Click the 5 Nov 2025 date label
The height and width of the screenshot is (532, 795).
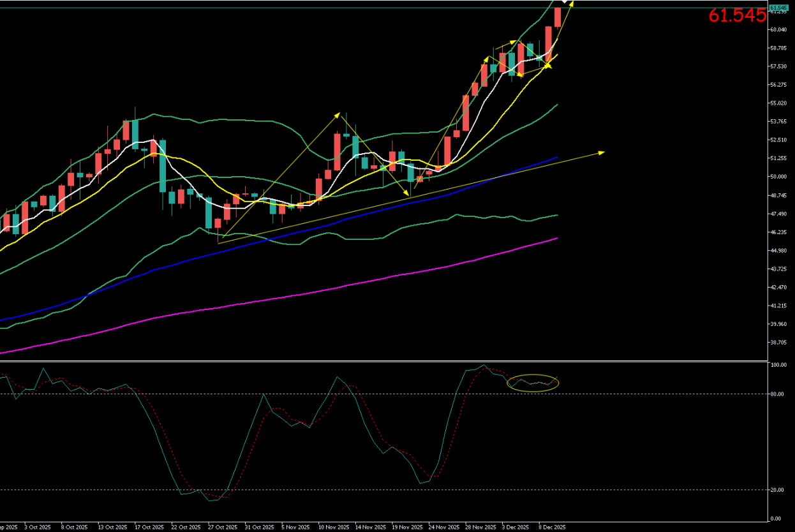296,528
